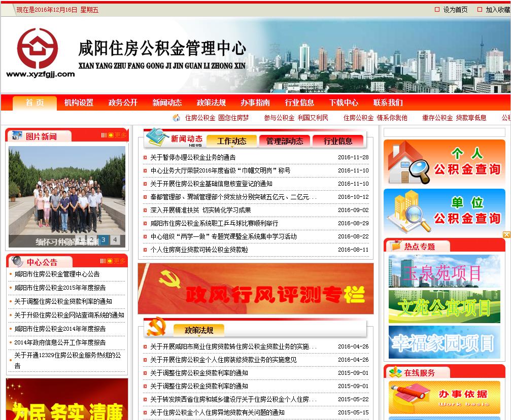The image size is (511, 420).
Task: Open the 政策法规 navigation menu item
Action: 211,102
